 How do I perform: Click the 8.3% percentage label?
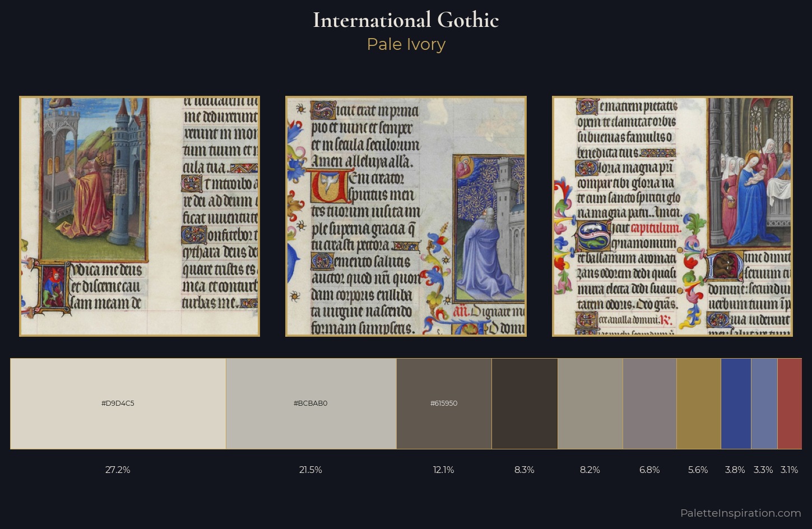pyautogui.click(x=525, y=470)
